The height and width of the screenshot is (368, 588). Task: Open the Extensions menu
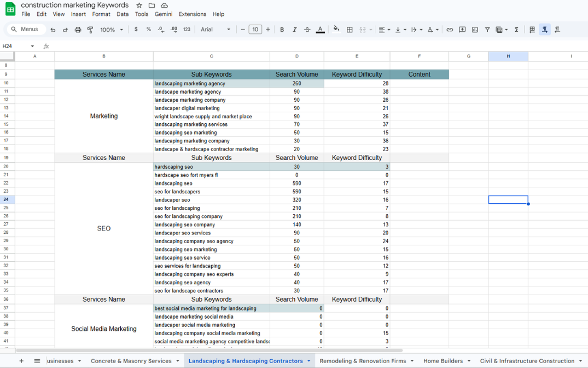click(x=193, y=14)
